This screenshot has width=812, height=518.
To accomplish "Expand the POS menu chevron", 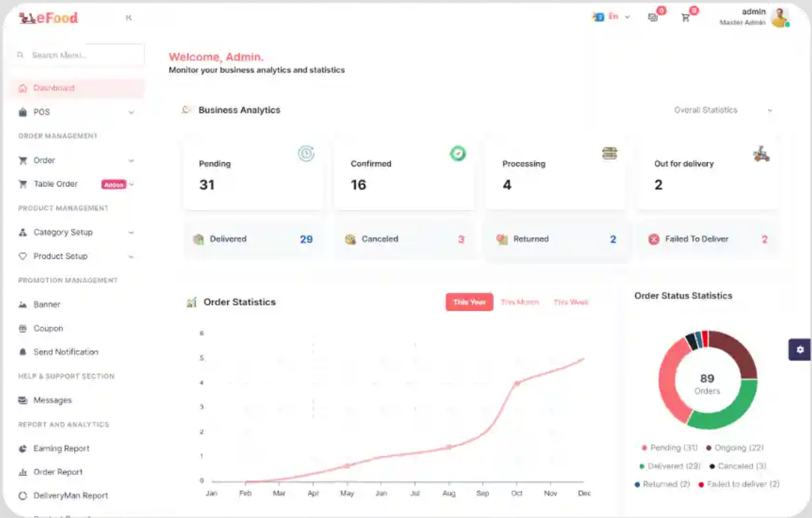I will pos(131,113).
